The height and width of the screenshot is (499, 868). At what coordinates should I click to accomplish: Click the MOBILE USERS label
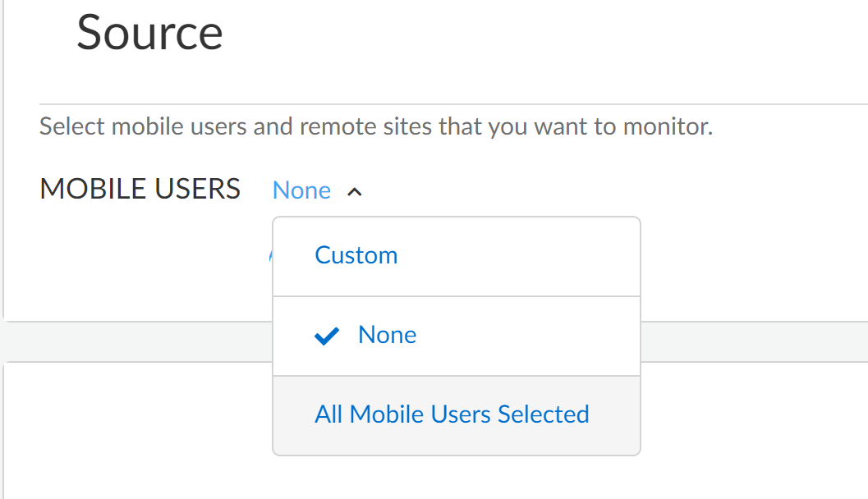click(x=140, y=189)
